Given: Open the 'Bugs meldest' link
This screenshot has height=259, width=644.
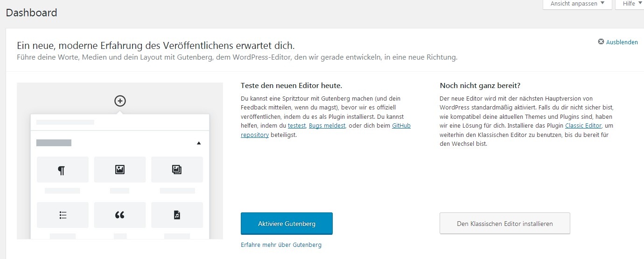Looking at the screenshot, I should pos(327,126).
